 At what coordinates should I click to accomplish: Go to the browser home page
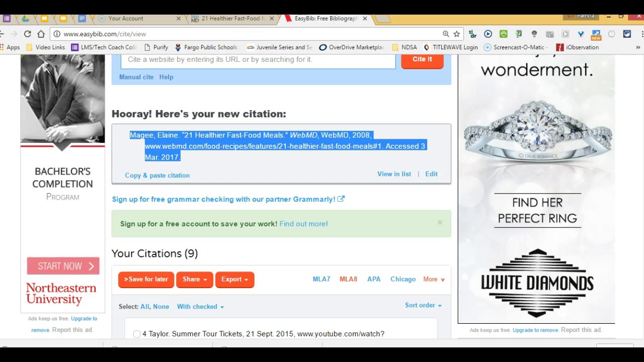41,34
